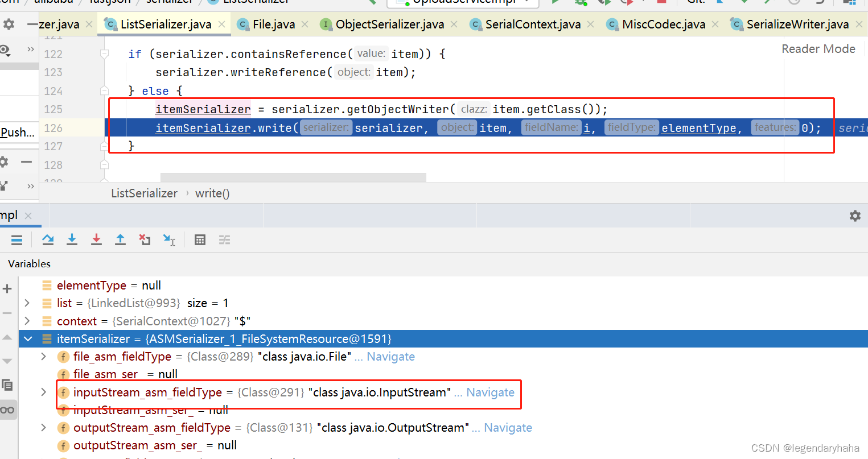The image size is (868, 459).
Task: Click line number 126 in the gutter
Action: pos(53,128)
